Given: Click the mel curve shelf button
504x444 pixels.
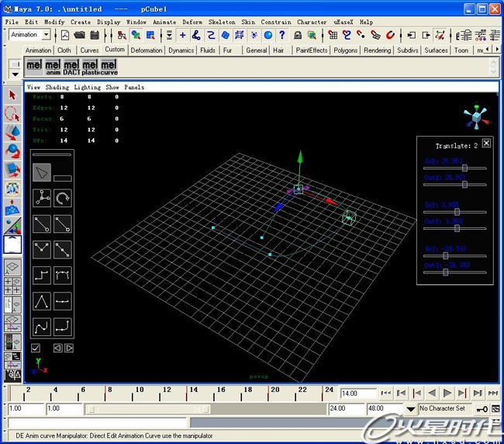Looking at the screenshot, I should click(109, 68).
